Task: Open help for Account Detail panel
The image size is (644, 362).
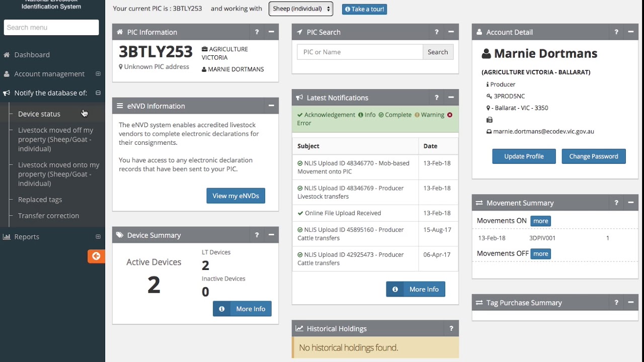Action: (x=616, y=32)
